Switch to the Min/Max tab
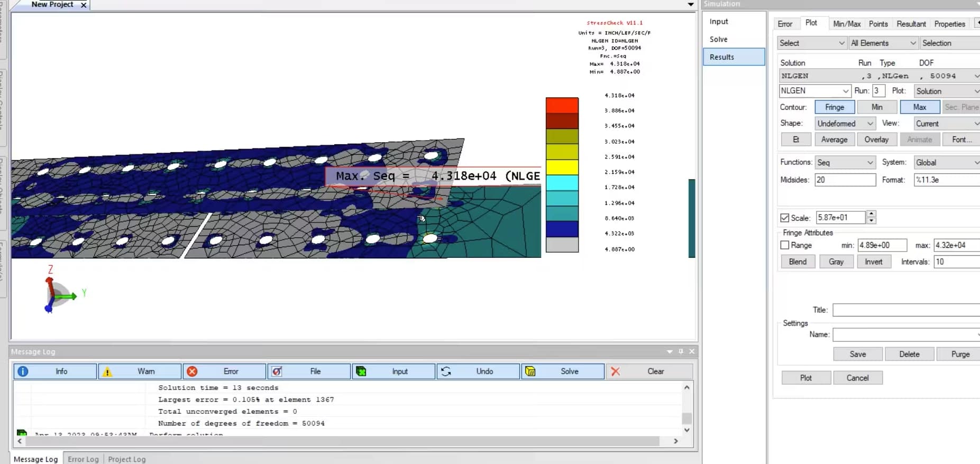The width and height of the screenshot is (980, 464). [846, 24]
